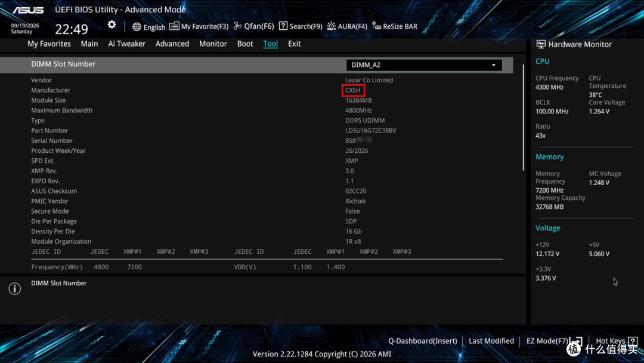644x363 pixels.
Task: Click module size 16384MB
Action: tap(358, 100)
